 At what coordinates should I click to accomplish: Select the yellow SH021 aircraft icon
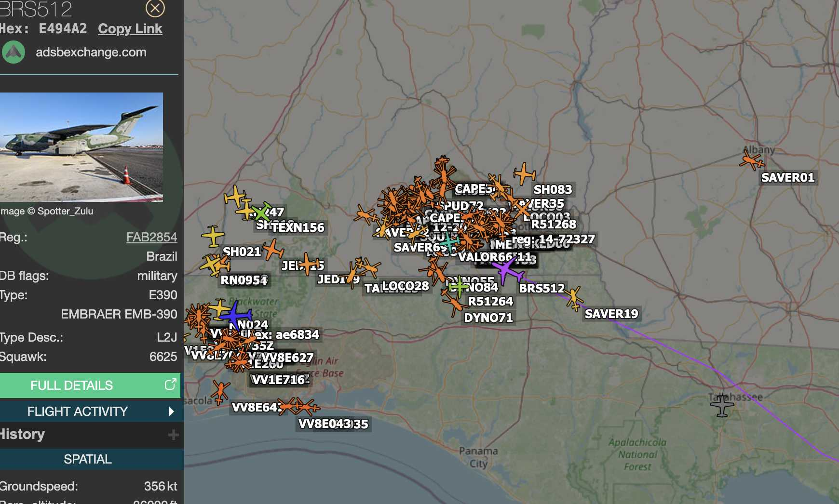click(x=213, y=236)
